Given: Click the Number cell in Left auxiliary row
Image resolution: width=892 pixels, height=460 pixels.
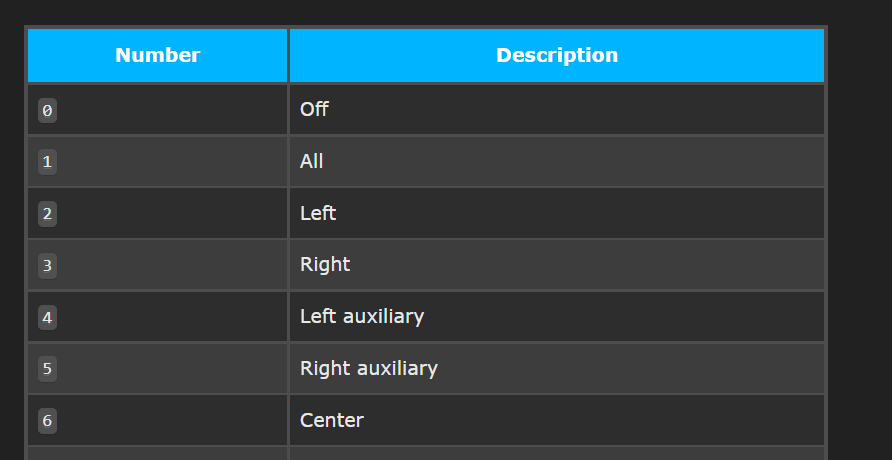Looking at the screenshot, I should coord(158,317).
